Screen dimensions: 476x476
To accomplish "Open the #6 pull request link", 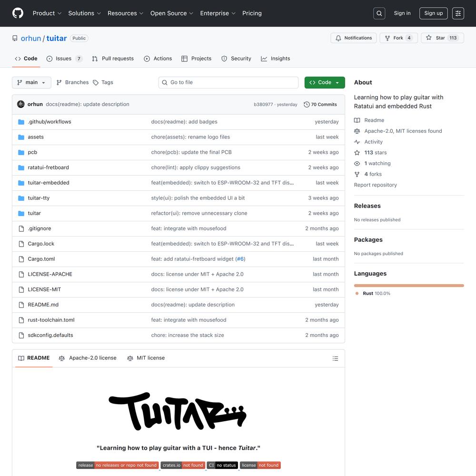I will [240, 259].
